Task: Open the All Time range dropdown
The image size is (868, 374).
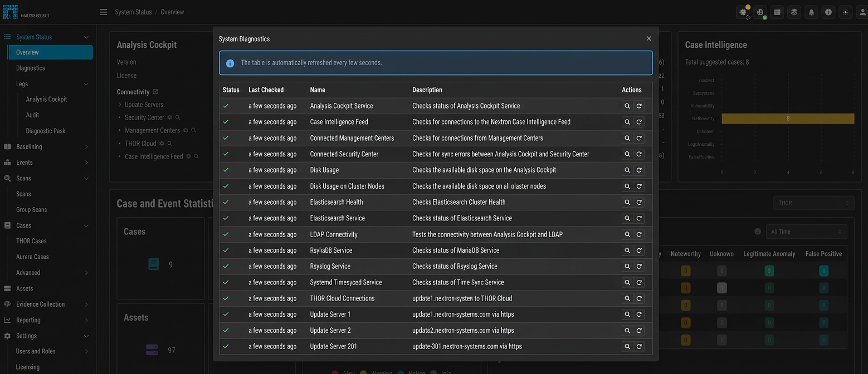Action: pyautogui.click(x=807, y=232)
